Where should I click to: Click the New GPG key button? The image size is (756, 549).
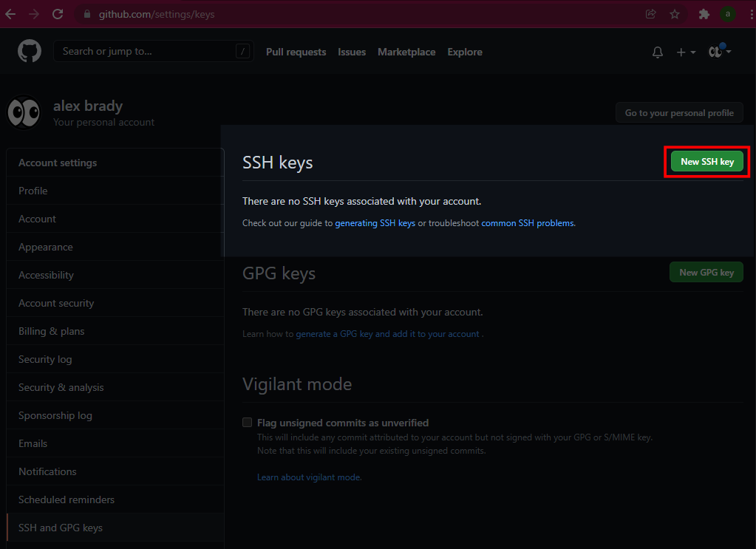pyautogui.click(x=706, y=273)
